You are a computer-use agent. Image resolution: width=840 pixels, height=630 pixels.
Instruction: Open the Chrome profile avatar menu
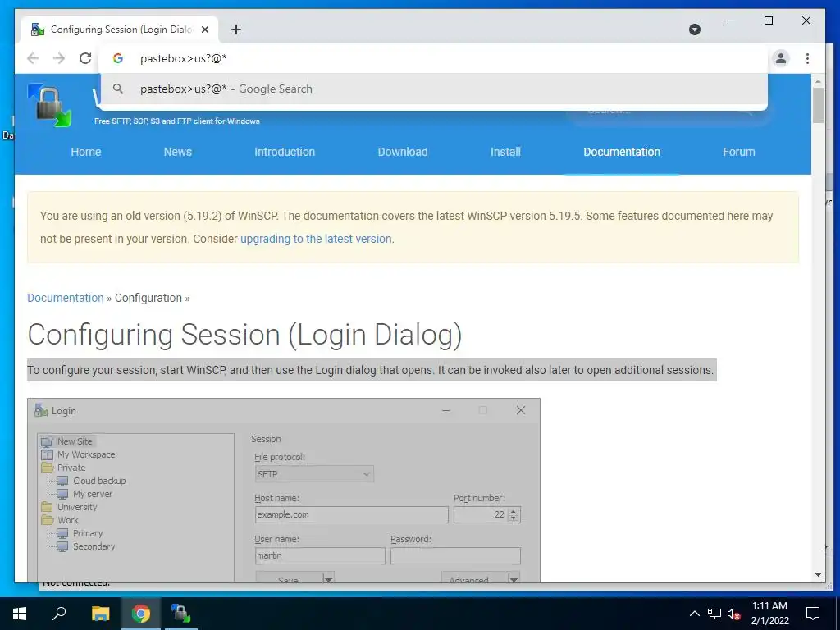(x=781, y=58)
